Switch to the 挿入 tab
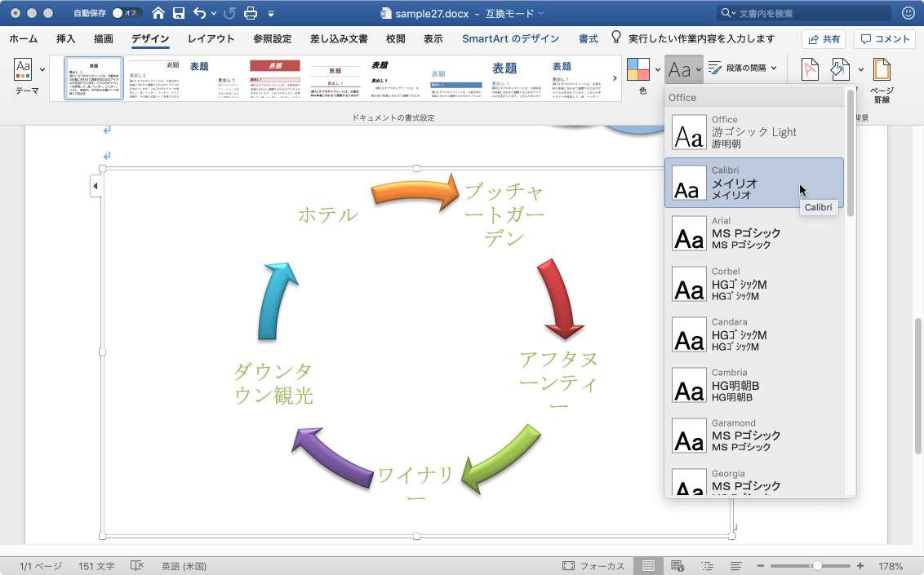The width and height of the screenshot is (924, 575). [x=66, y=39]
